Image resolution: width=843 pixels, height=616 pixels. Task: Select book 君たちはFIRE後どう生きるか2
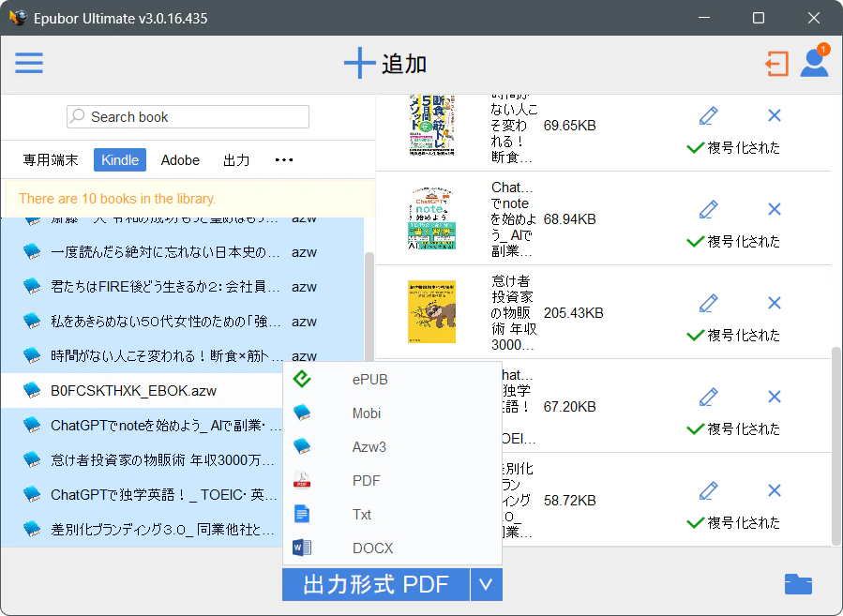(182, 287)
